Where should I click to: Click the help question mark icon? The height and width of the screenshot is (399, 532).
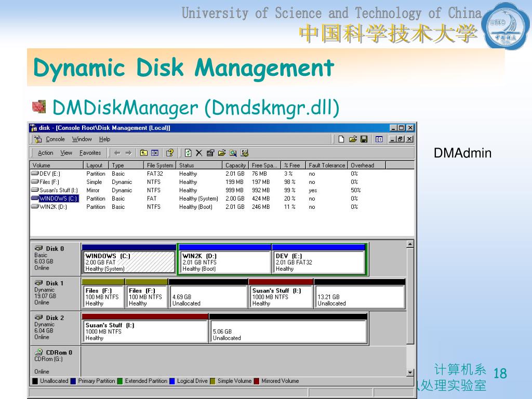pyautogui.click(x=170, y=153)
